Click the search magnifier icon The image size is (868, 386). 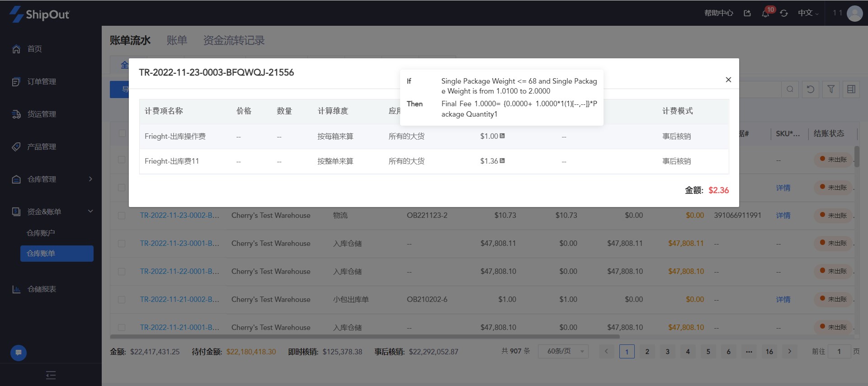click(790, 89)
